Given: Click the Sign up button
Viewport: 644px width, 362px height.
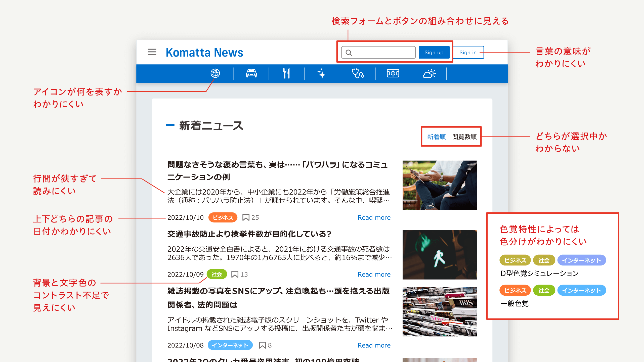Looking at the screenshot, I should point(434,52).
